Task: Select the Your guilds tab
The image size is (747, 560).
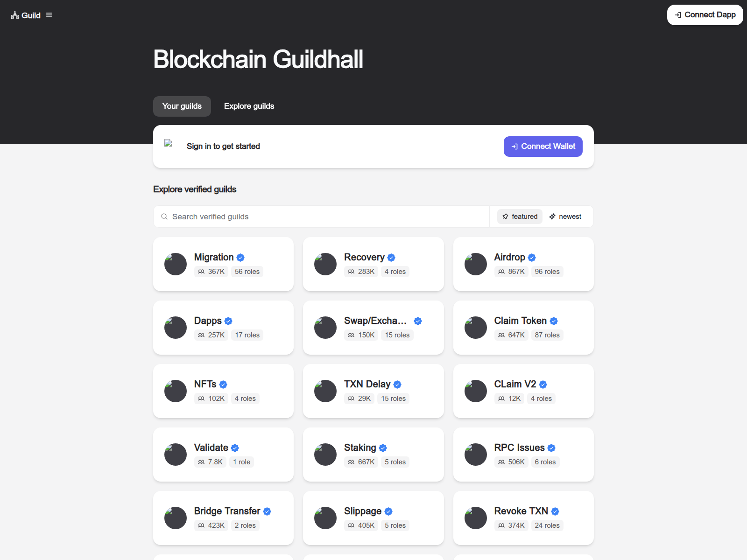Action: (182, 106)
